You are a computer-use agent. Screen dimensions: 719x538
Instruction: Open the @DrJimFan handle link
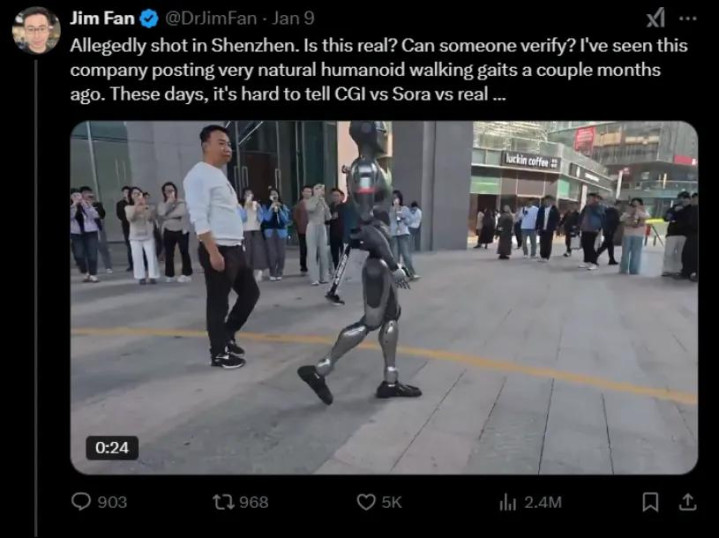[210, 18]
